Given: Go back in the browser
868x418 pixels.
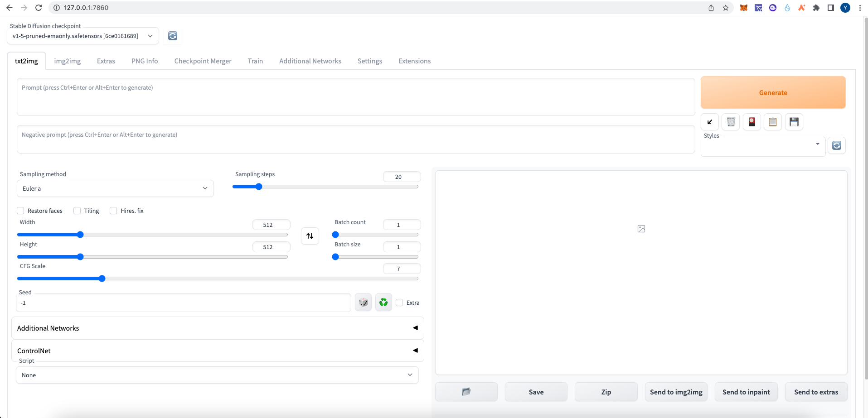Looking at the screenshot, I should (x=10, y=8).
